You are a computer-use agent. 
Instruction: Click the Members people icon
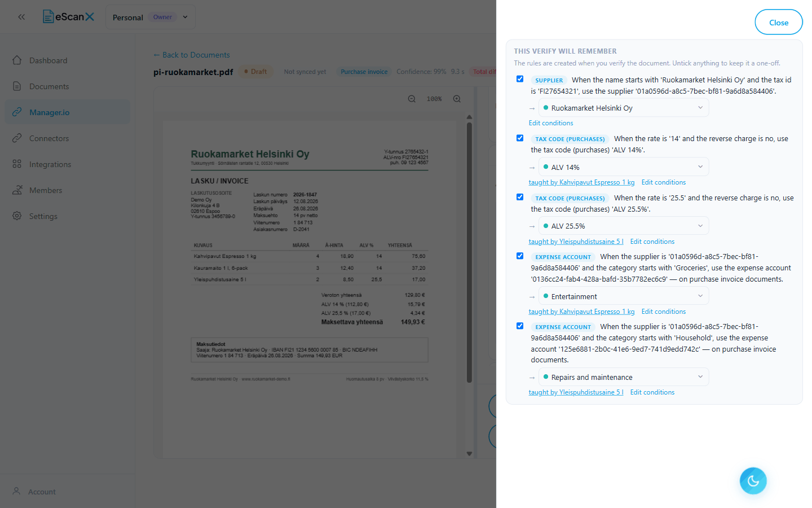pos(17,190)
